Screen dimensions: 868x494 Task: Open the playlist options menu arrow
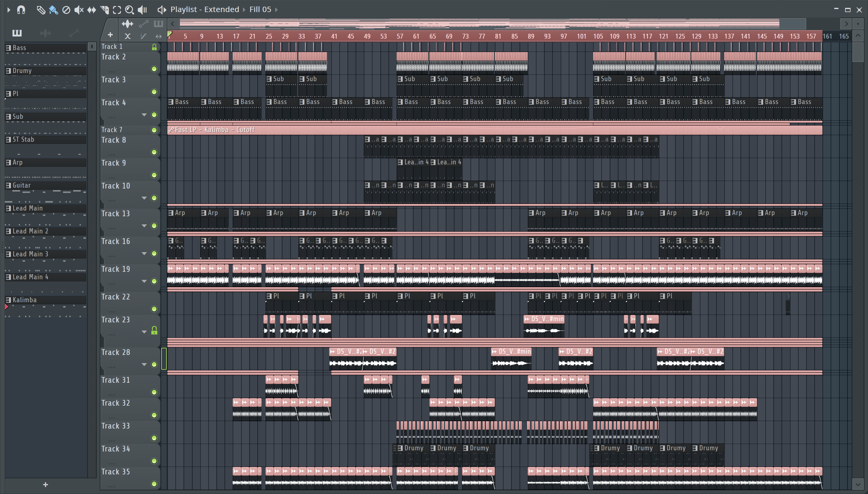coord(9,10)
